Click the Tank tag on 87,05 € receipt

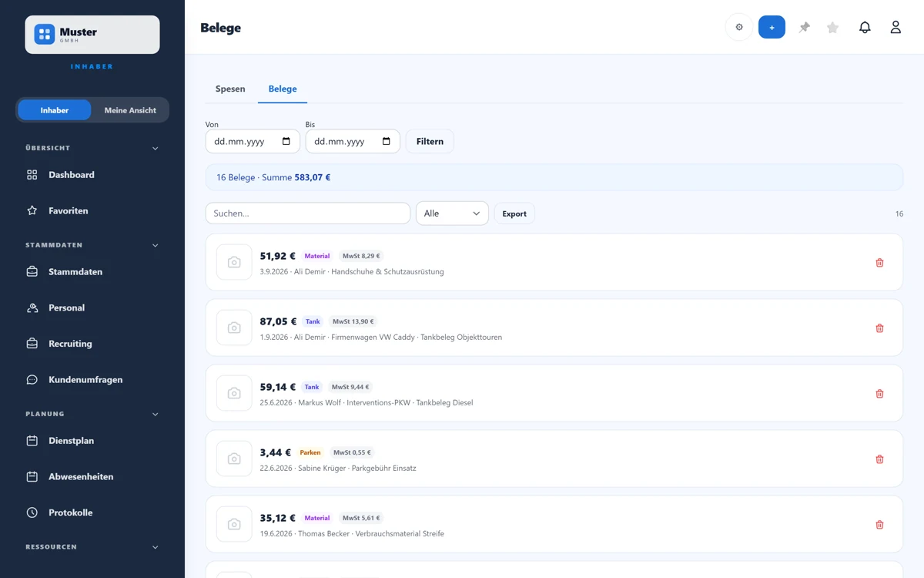pos(313,321)
